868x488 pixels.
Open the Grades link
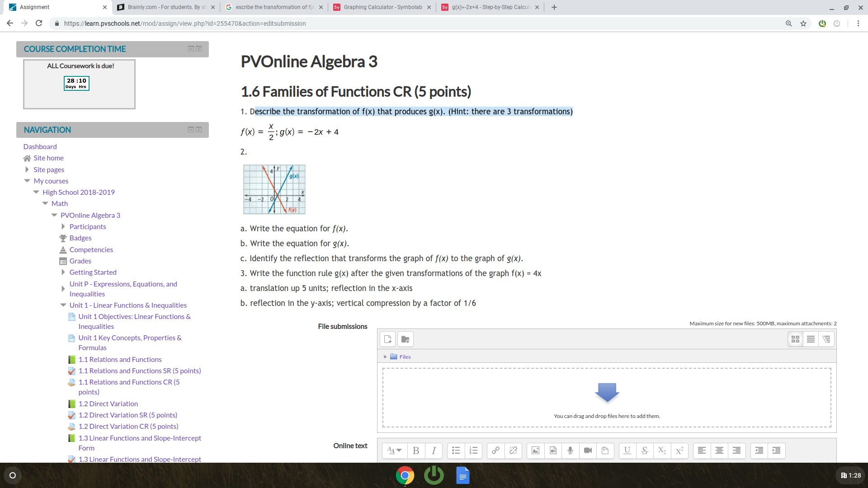pos(80,261)
